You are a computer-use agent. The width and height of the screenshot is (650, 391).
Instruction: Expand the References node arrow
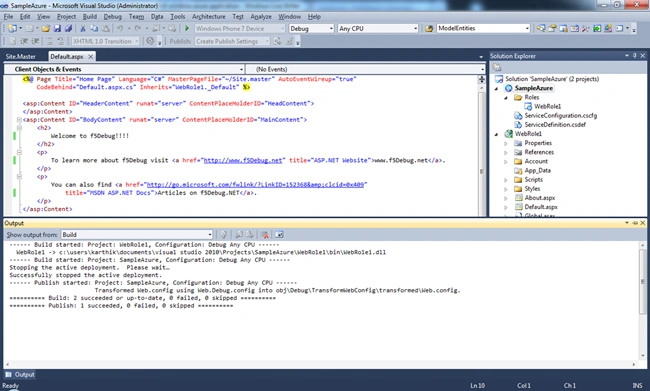[506, 152]
